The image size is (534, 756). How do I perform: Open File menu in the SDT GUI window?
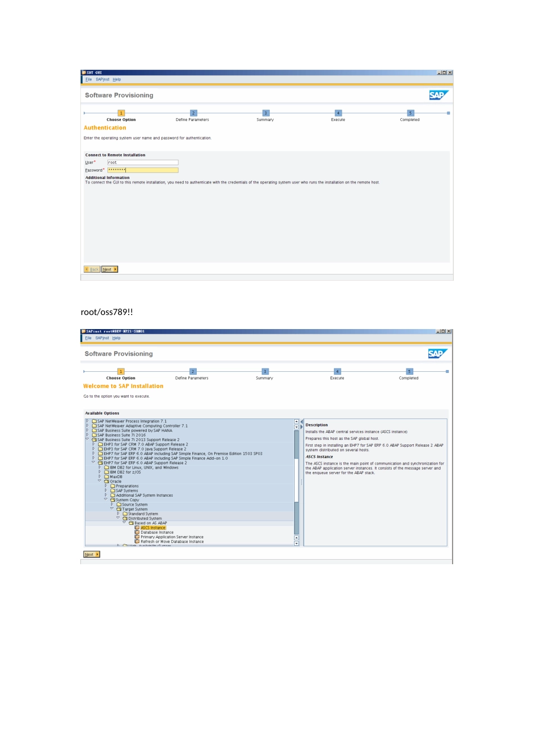(x=88, y=79)
